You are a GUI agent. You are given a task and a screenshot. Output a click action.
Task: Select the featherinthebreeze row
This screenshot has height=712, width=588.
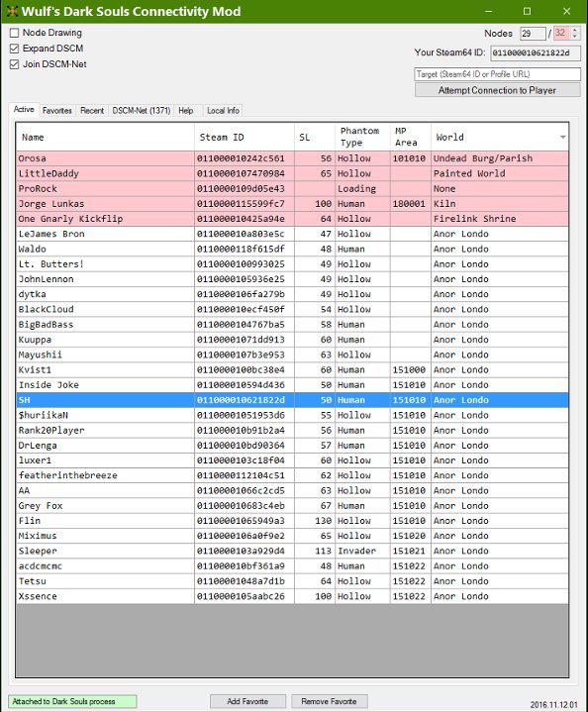(292, 475)
